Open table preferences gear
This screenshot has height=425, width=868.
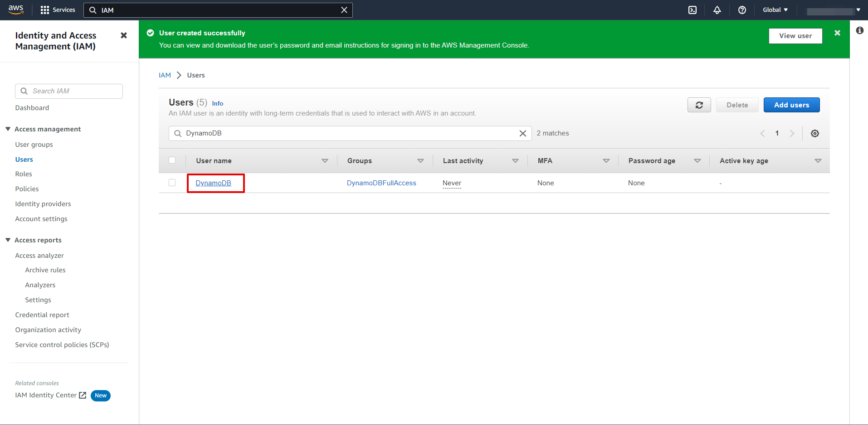815,133
